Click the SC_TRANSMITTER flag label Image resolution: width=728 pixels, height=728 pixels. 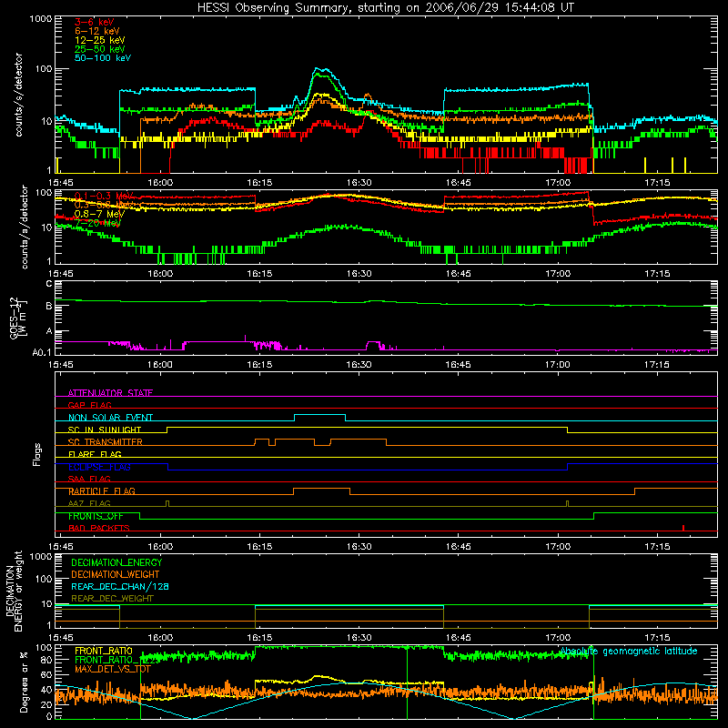click(106, 441)
